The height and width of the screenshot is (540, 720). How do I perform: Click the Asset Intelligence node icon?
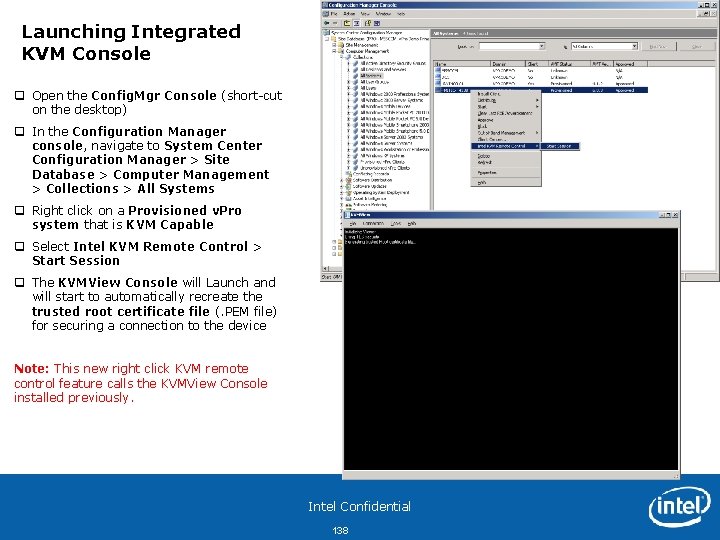pyautogui.click(x=349, y=199)
